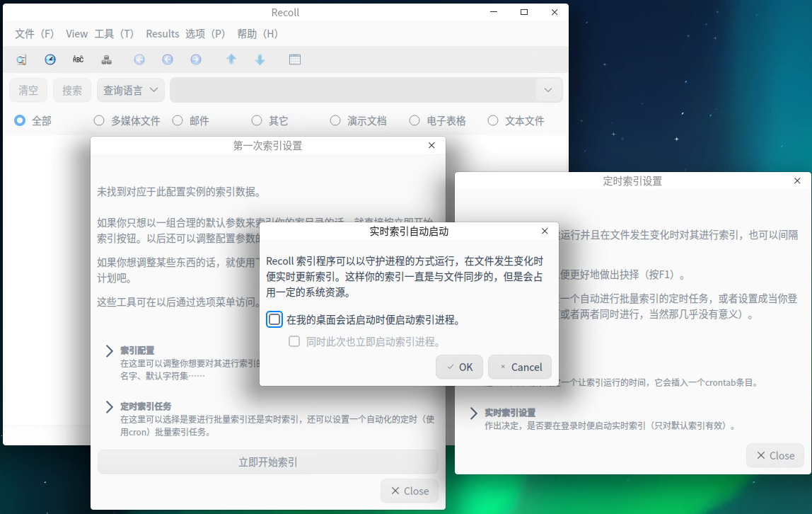Open the View menu
Viewport: 812px width, 514px height.
pos(76,34)
